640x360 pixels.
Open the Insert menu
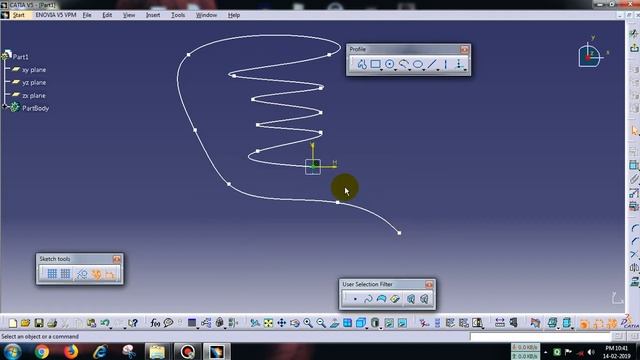[x=153, y=15]
